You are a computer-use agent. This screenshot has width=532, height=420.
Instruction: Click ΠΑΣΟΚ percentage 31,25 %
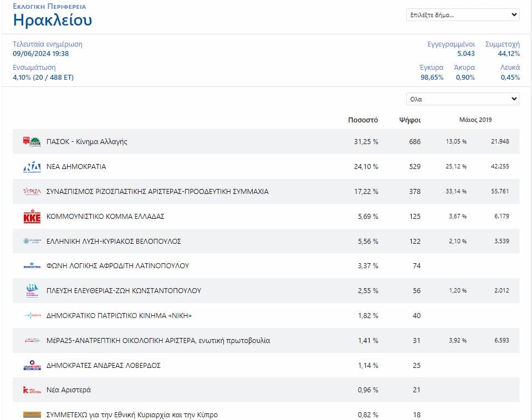click(x=366, y=142)
